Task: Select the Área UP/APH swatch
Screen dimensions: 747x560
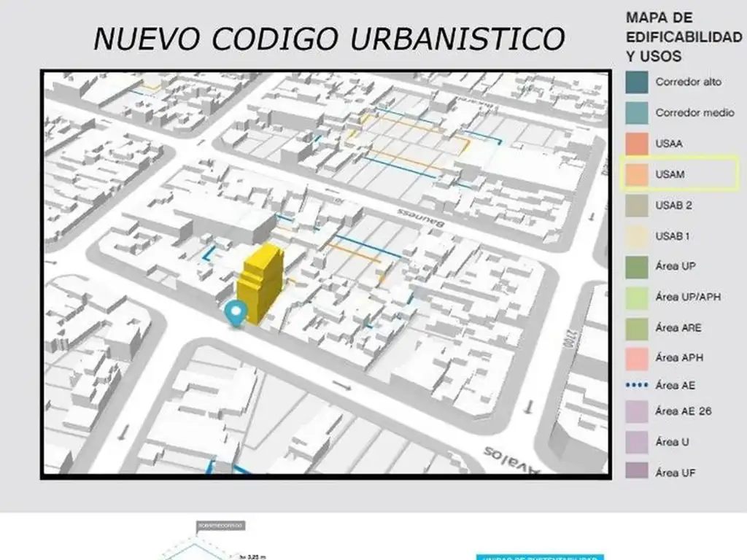Action: 635,297
